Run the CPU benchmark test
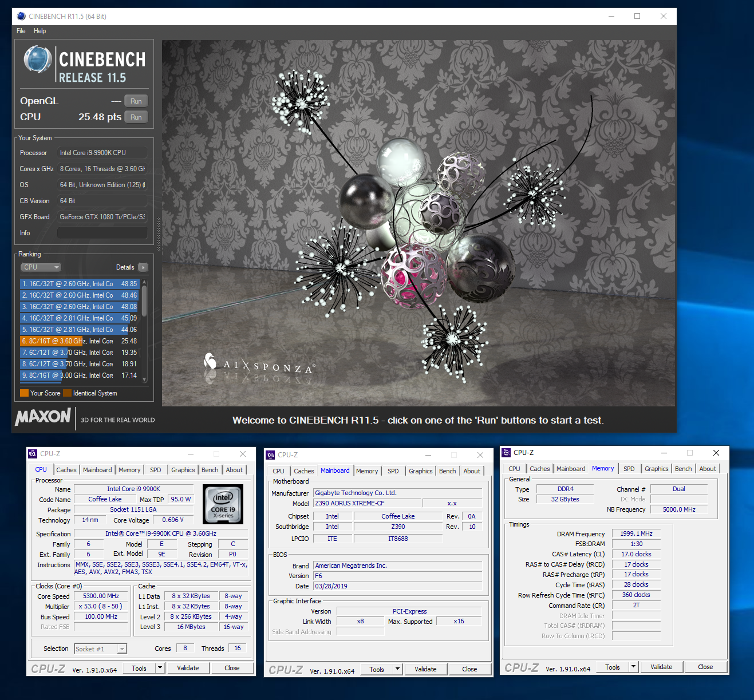 click(x=136, y=117)
